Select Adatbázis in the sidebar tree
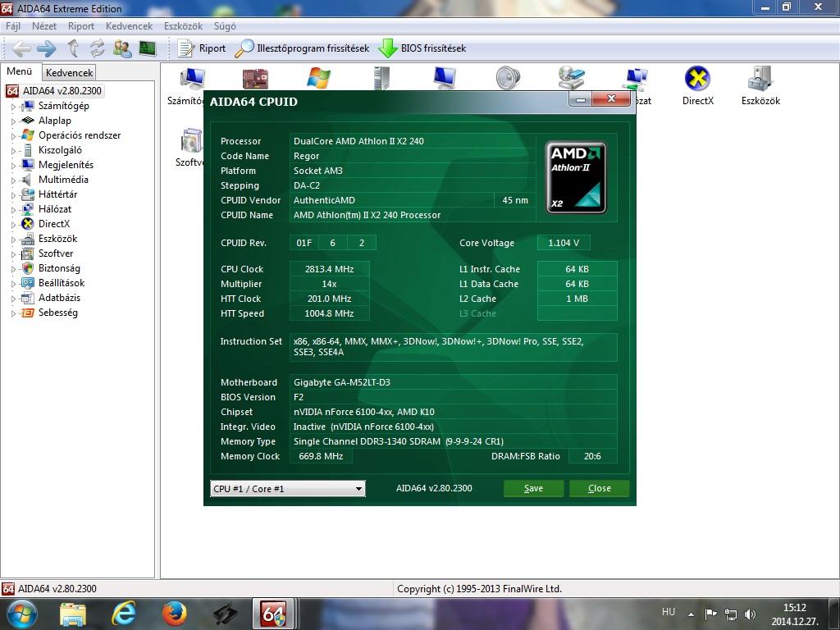Viewport: 840px width, 630px height. coord(59,297)
